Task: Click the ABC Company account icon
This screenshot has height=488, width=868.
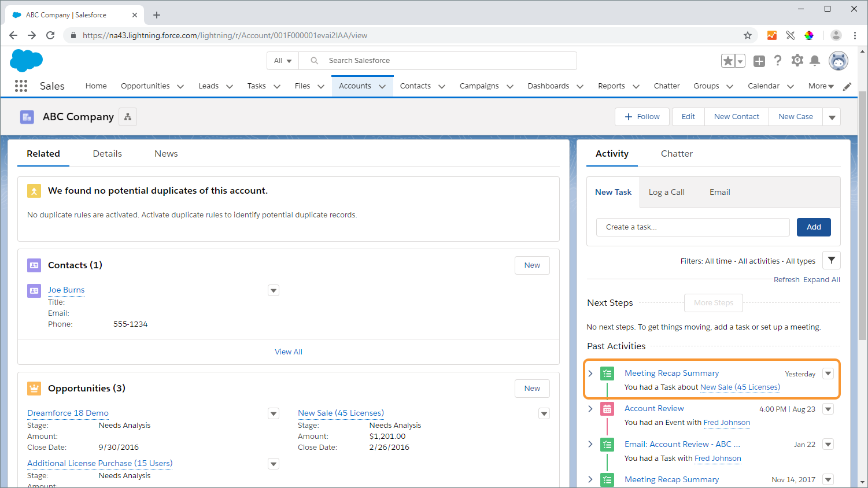Action: point(27,117)
